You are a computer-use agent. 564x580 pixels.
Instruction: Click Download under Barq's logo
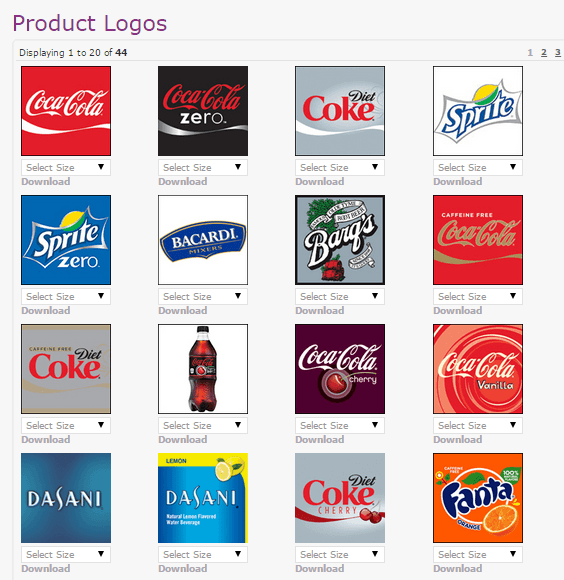click(x=320, y=311)
